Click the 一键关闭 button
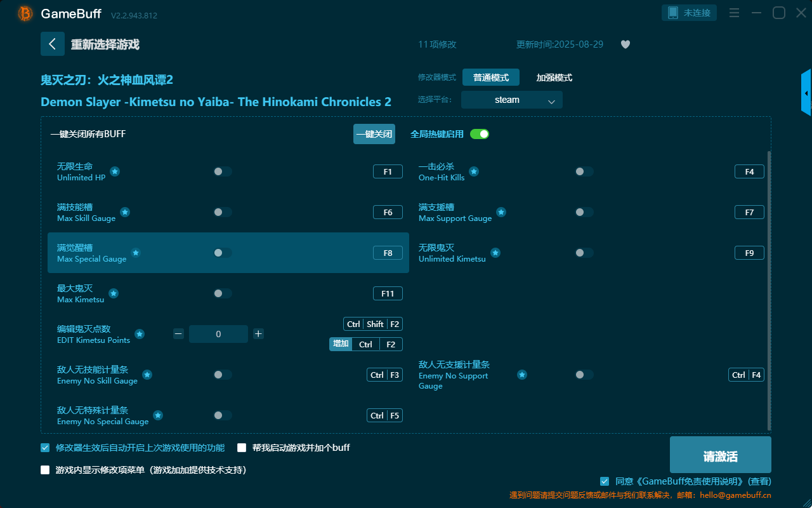This screenshot has width=812, height=508. (x=374, y=134)
